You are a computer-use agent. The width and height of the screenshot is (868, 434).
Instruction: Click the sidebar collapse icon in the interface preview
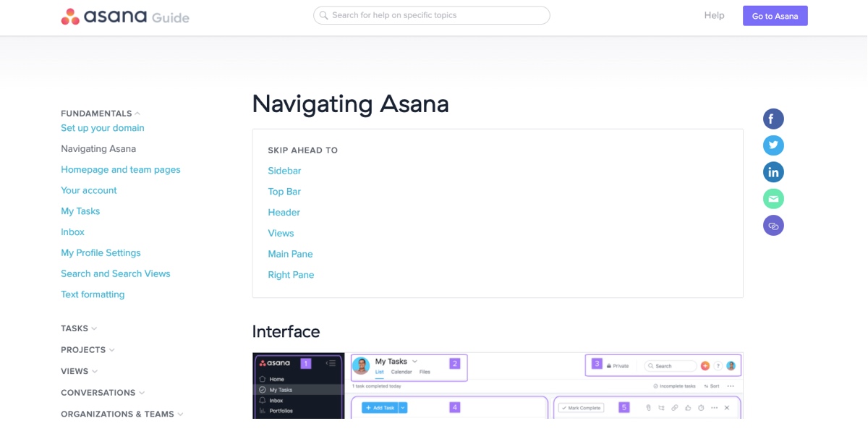331,363
